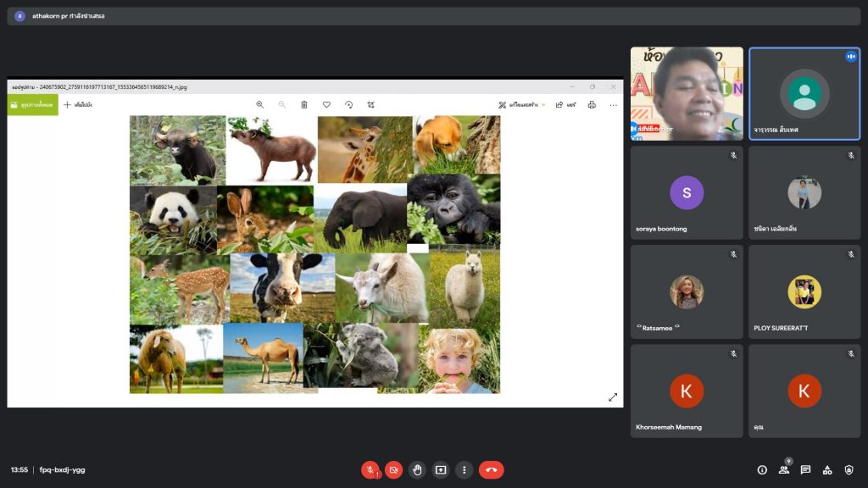Open the chat panel
This screenshot has height=488, width=868.
click(805, 469)
